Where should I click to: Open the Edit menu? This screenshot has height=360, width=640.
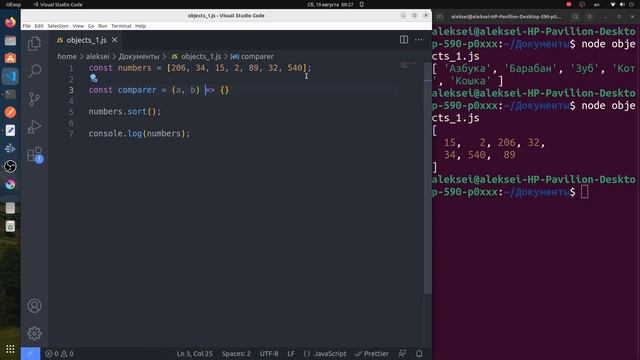(x=39, y=26)
